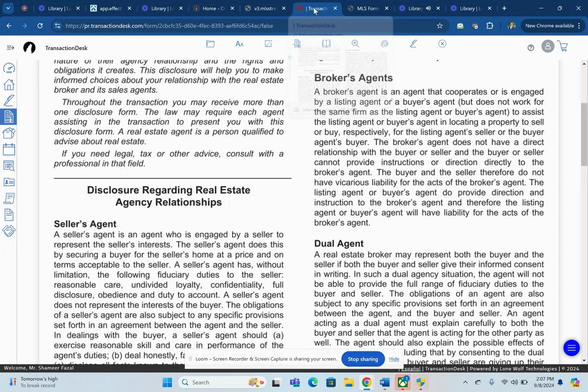Viewport: 588px width, 392px height.
Task: Click the zoom magnifier toolbar icon
Action: point(355,44)
